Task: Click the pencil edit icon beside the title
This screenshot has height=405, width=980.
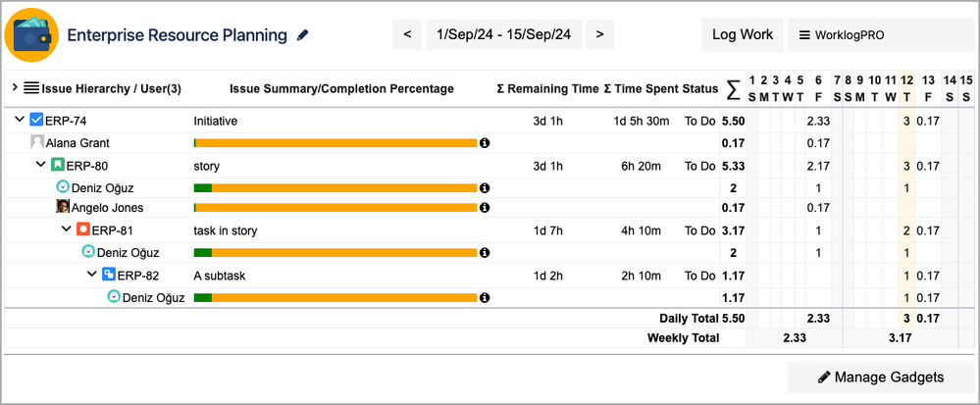Action: [302, 35]
